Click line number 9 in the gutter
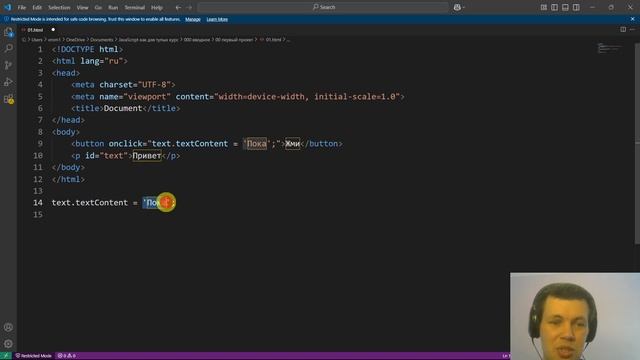Viewport: 640px width, 360px height. [x=40, y=144]
